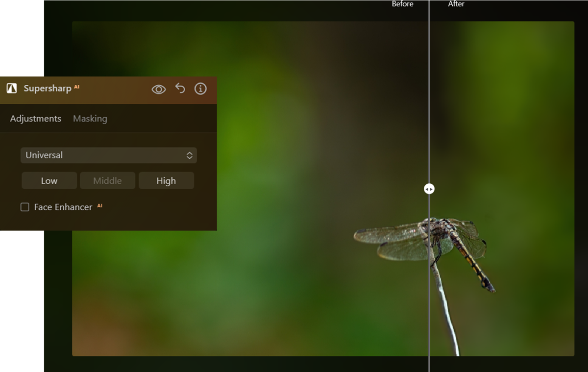The width and height of the screenshot is (588, 372).
Task: Click the arrows on the before/after handle
Action: click(429, 189)
